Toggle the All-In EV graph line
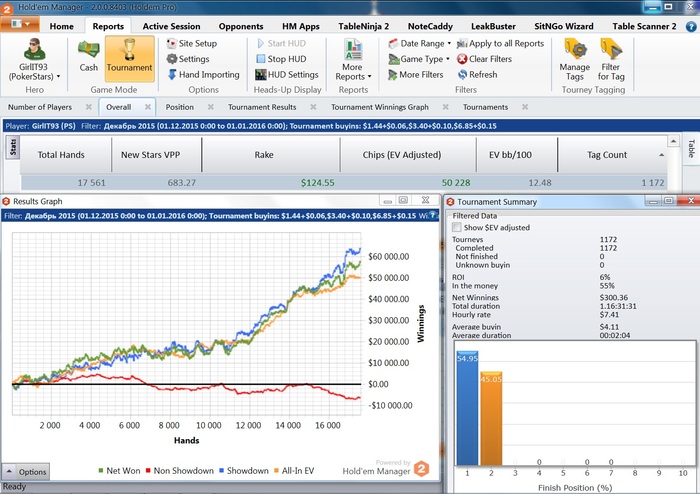 294,471
